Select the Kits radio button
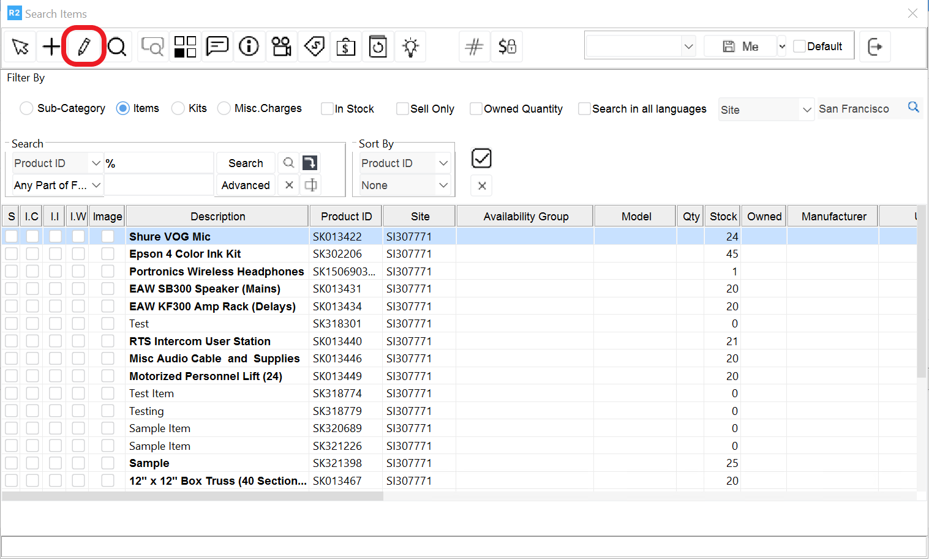The width and height of the screenshot is (929, 560). tap(178, 108)
